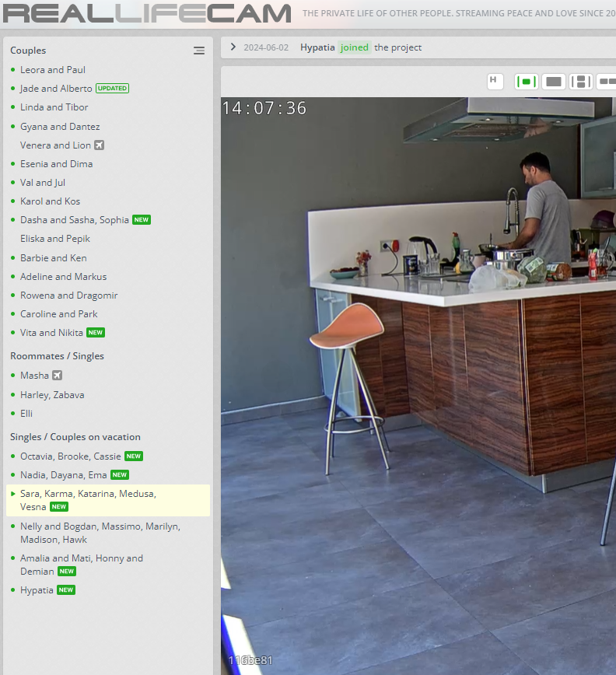Click the airplane icon beside Venera and Lion
The width and height of the screenshot is (616, 675).
99,145
